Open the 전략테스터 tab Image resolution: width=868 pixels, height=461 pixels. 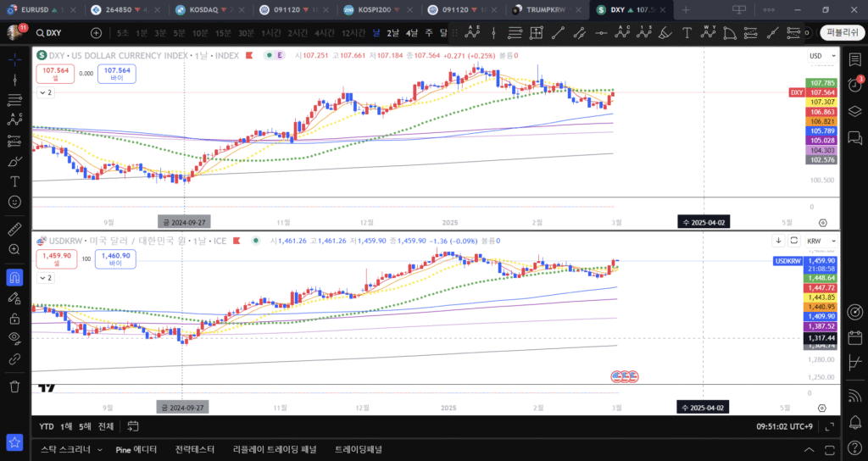tap(194, 449)
